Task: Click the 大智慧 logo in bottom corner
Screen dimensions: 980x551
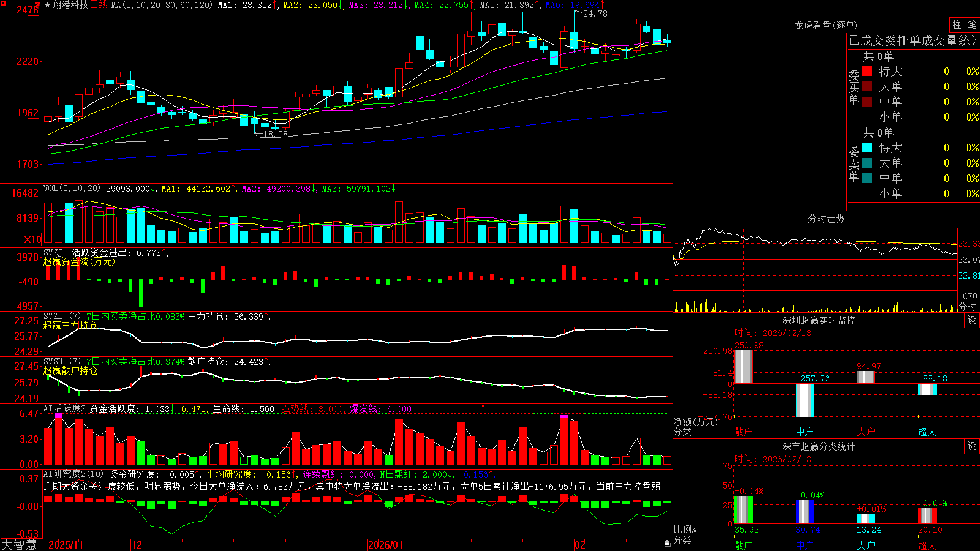Action: (19, 545)
